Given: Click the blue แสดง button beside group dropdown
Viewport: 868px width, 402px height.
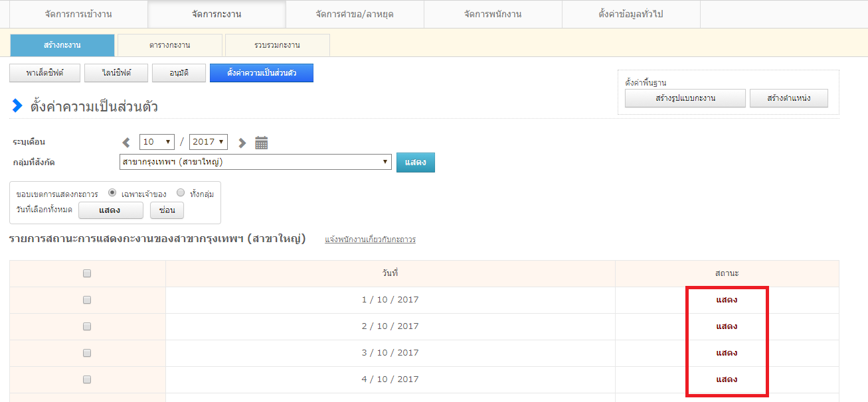Looking at the screenshot, I should [x=415, y=163].
